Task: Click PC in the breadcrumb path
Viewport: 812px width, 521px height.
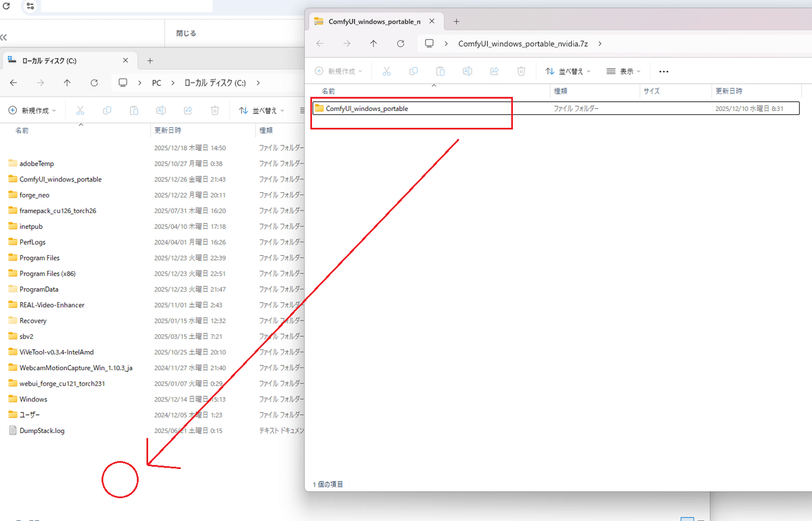Action: coord(157,83)
